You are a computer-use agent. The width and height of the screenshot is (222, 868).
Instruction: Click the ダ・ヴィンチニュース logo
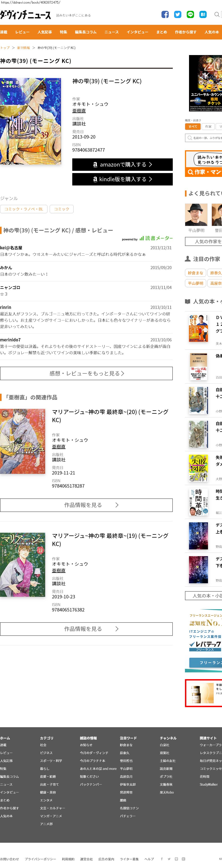pyautogui.click(x=26, y=15)
